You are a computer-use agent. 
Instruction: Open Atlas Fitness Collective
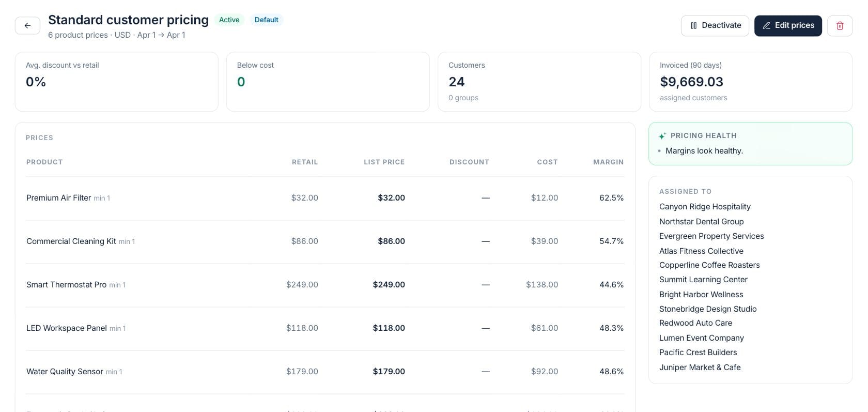(701, 251)
